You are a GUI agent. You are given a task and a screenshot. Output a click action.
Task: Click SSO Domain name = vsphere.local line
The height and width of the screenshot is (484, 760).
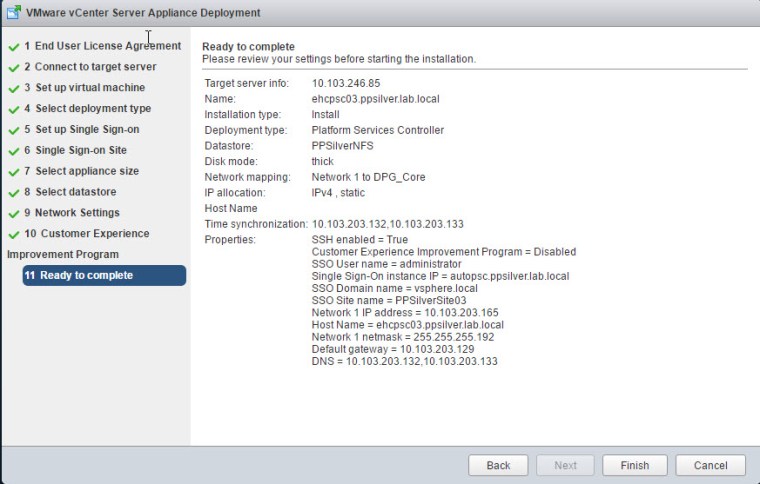[395, 288]
